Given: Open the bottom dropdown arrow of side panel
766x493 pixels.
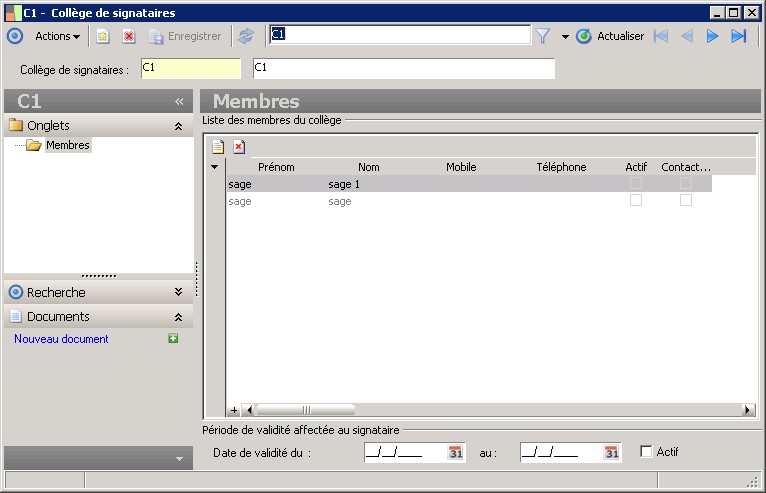Looking at the screenshot, I should [x=179, y=459].
